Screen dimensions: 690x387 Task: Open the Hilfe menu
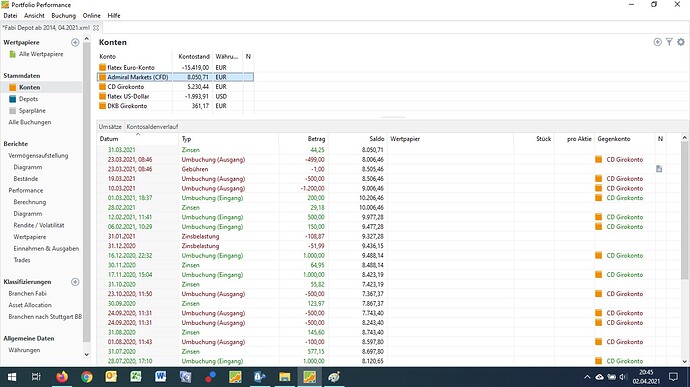click(x=114, y=15)
